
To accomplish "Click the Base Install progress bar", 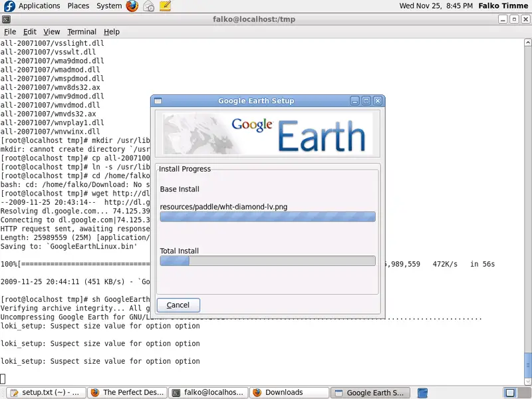I will click(268, 217).
